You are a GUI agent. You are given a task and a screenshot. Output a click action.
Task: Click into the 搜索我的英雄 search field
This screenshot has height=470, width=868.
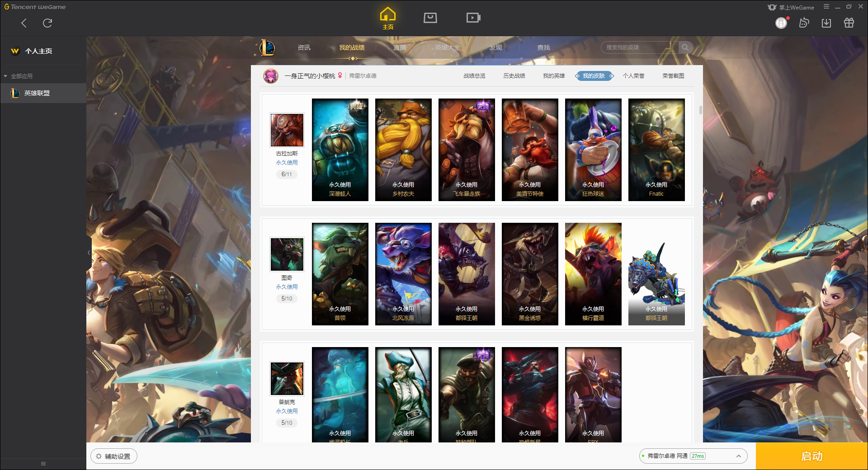[x=640, y=47]
